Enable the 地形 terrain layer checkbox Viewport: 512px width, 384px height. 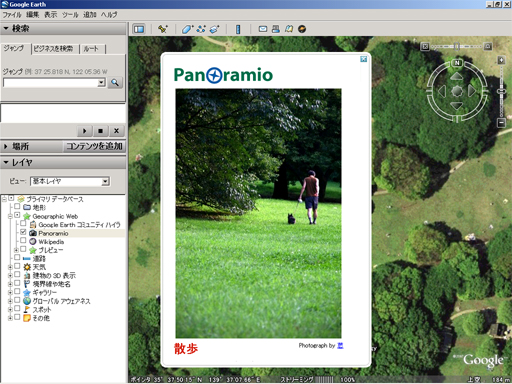point(17,207)
